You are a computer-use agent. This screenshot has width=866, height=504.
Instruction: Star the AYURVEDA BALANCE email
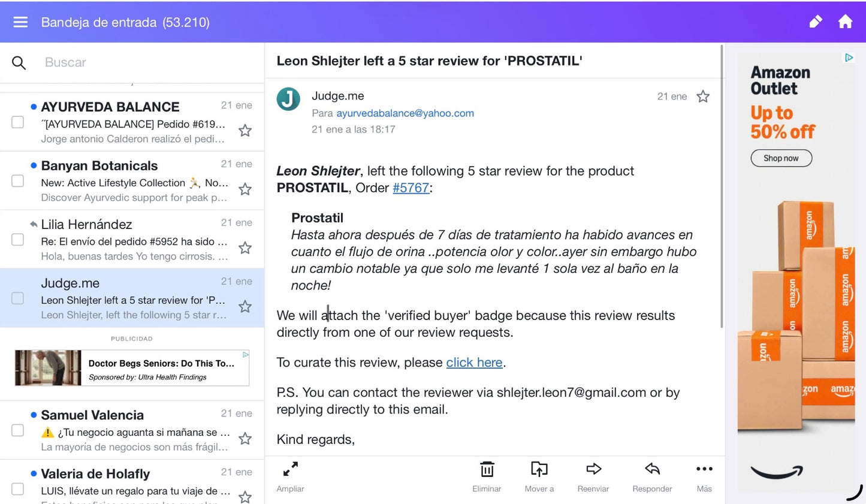click(245, 131)
